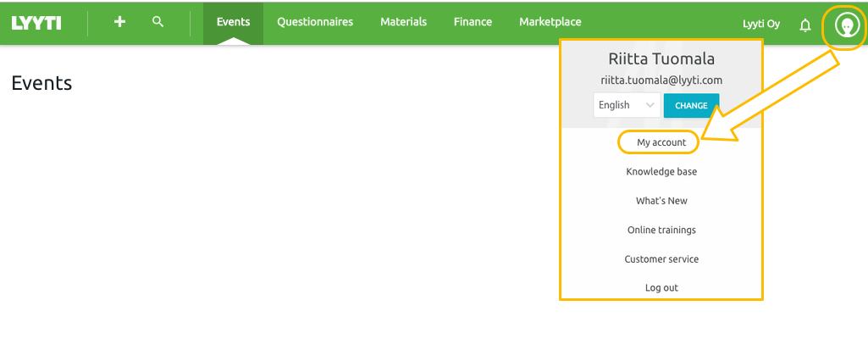Open Online trainings
Screen dimensions: 868x339
coord(661,230)
